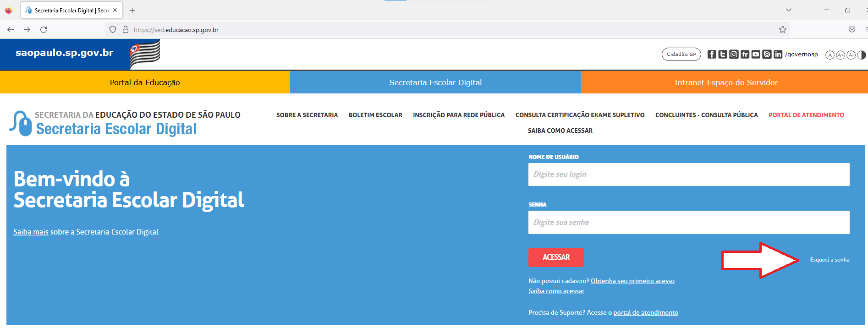Decrease font size with A- icon

[x=851, y=55]
